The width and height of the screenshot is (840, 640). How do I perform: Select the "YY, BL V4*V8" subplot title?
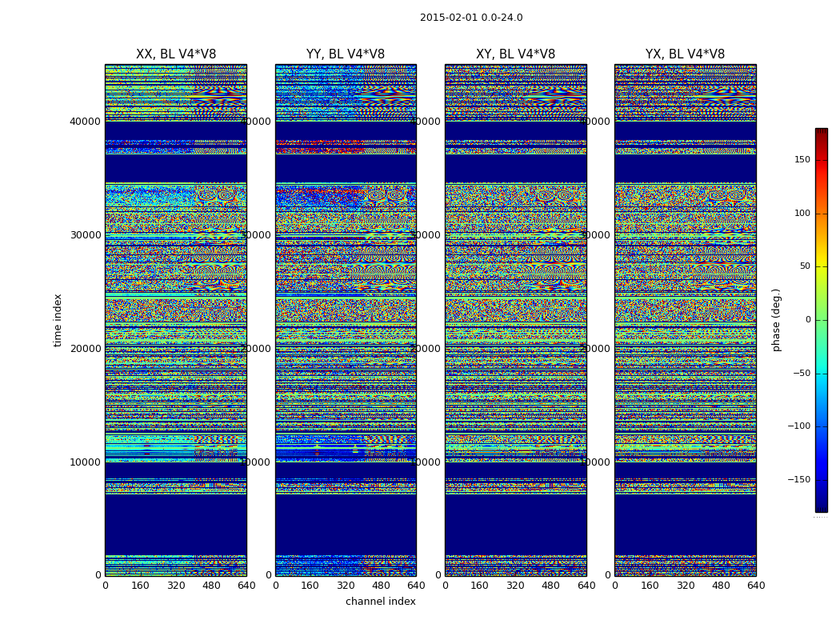(x=346, y=54)
